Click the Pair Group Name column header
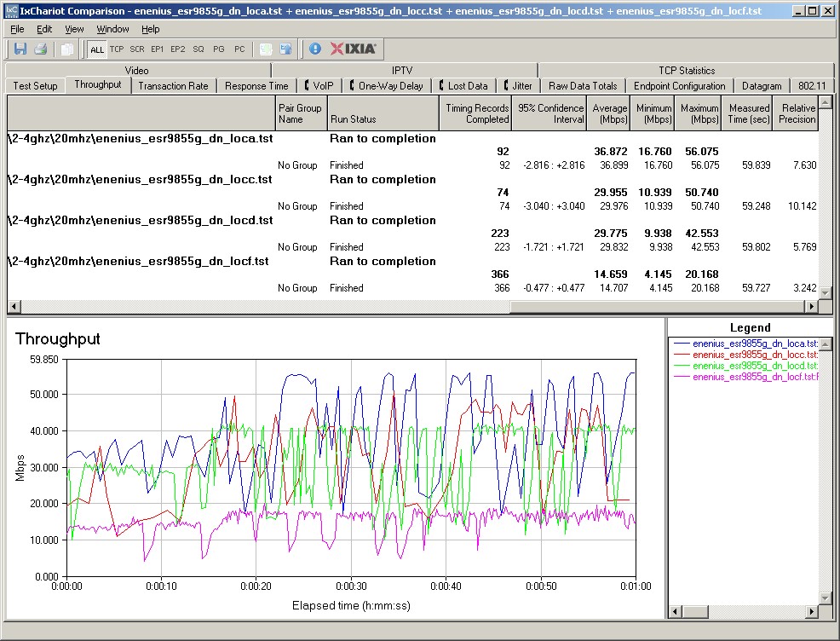Viewport: 840px width, 641px height. (x=301, y=113)
